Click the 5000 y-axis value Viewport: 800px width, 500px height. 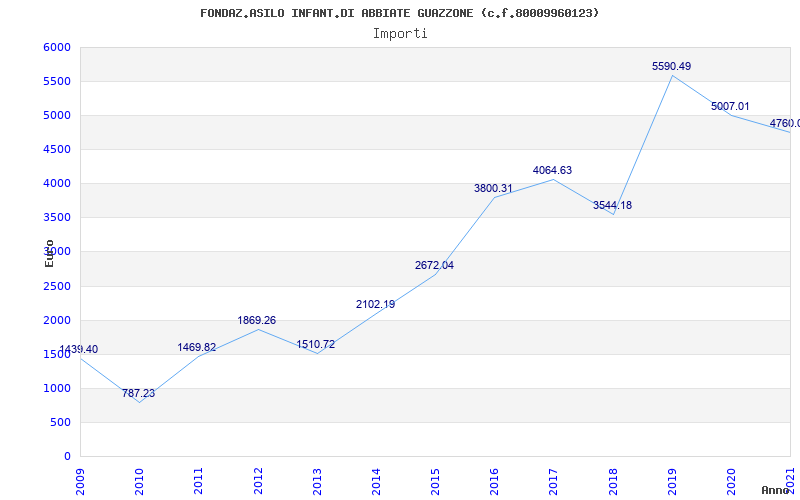57,115
